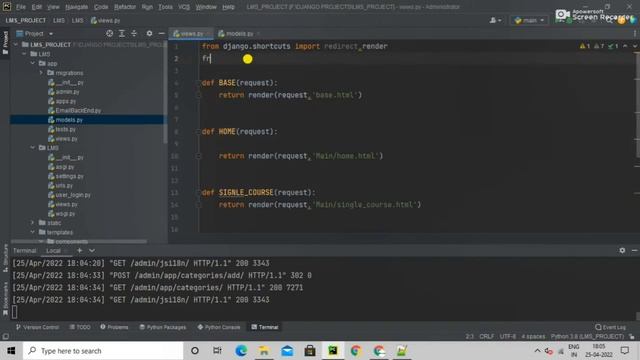This screenshot has height=360, width=640.
Task: Click the editor vertical scrollbar
Action: [x=637, y=104]
